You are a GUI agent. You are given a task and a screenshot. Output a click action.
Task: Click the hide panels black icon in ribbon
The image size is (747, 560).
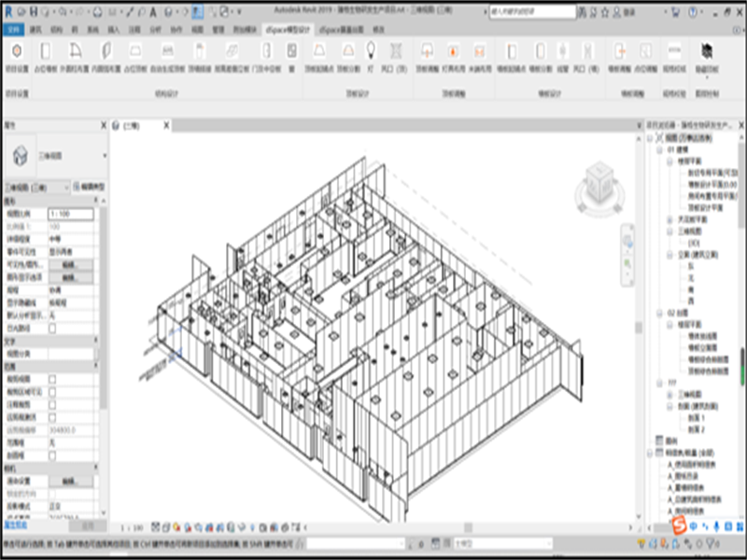coord(707,51)
